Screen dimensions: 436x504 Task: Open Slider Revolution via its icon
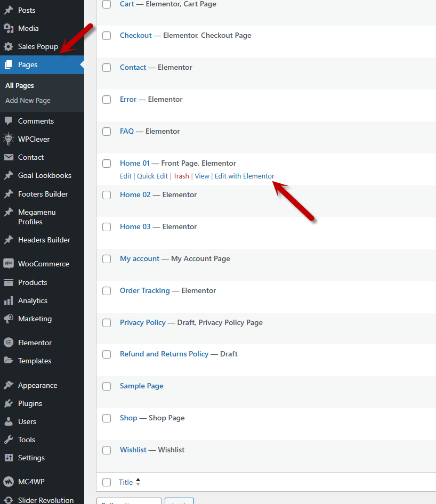click(9, 500)
